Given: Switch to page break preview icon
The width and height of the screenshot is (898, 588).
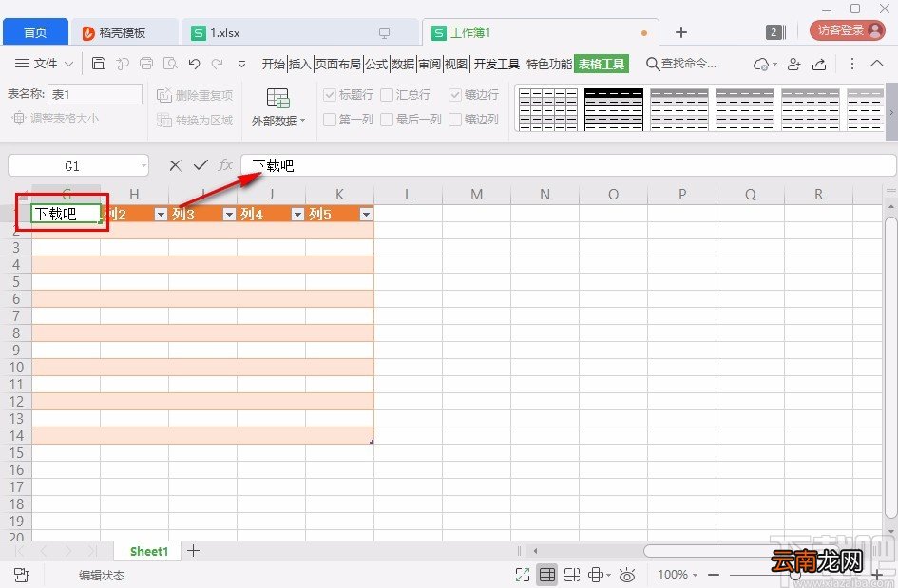Looking at the screenshot, I should [571, 575].
